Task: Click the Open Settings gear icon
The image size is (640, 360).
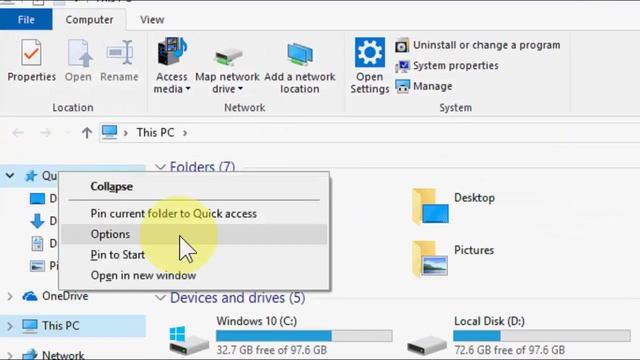Action: (x=369, y=52)
